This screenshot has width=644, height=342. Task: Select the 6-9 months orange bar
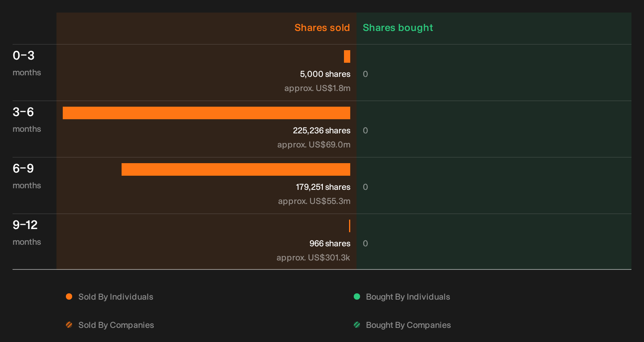pyautogui.click(x=236, y=169)
